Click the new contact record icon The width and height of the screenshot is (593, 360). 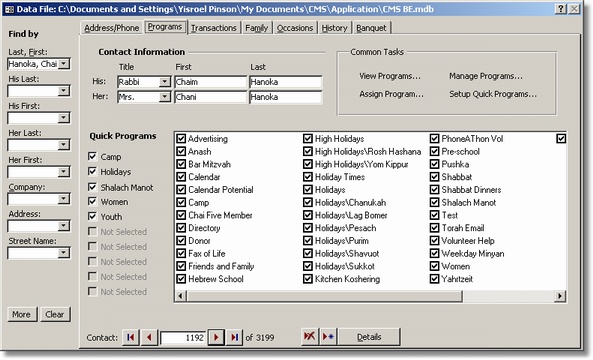(x=328, y=336)
